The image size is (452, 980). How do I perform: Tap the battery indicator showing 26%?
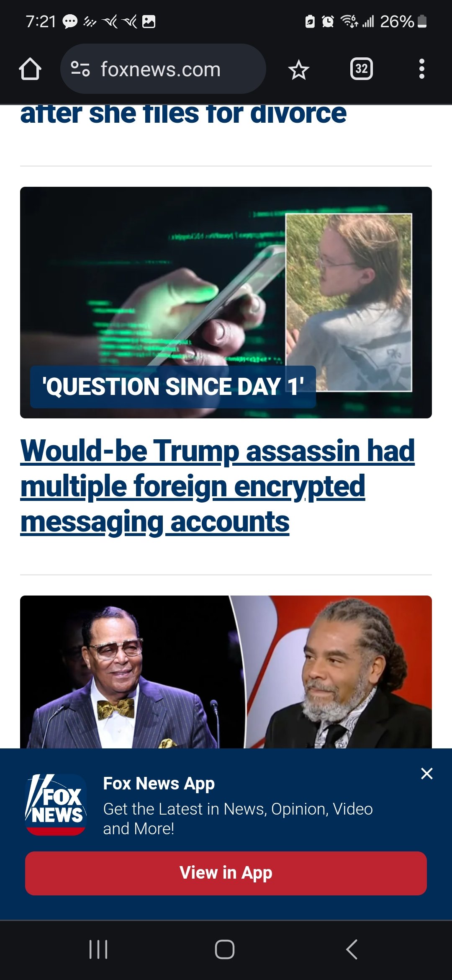click(403, 21)
